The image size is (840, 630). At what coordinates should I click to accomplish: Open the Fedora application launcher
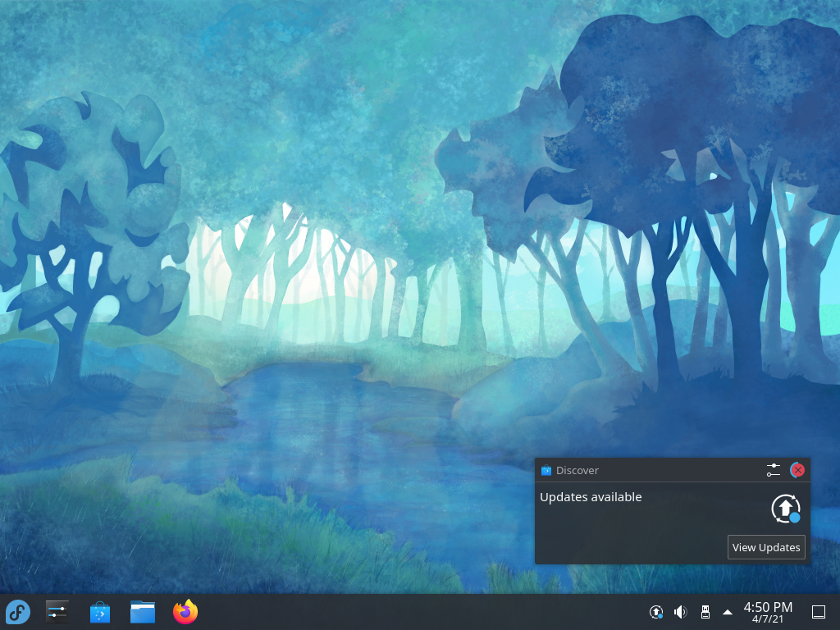point(18,612)
